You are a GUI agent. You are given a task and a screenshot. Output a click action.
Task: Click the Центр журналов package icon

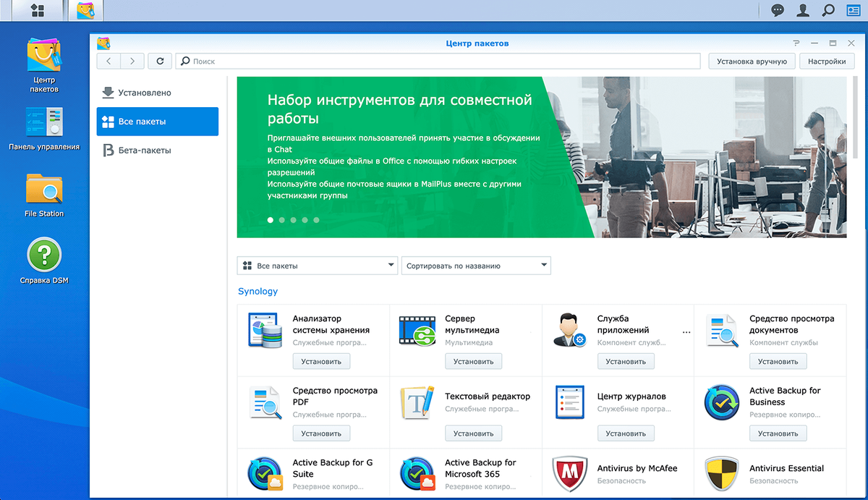(569, 402)
